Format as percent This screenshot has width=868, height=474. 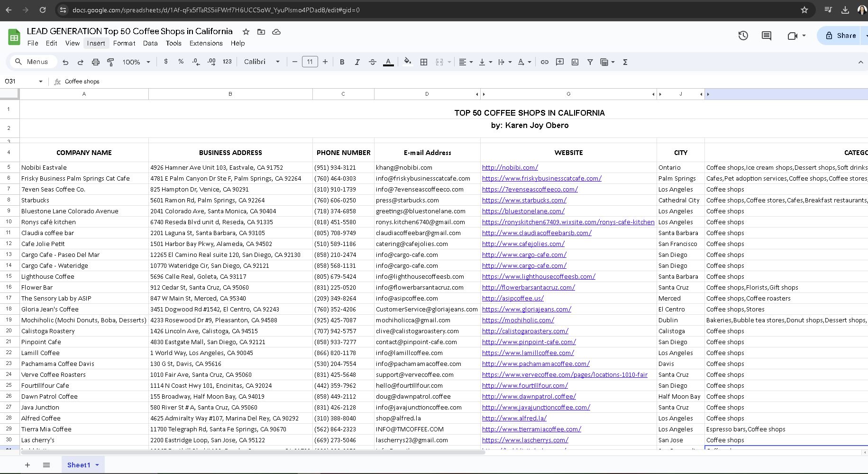point(181,62)
